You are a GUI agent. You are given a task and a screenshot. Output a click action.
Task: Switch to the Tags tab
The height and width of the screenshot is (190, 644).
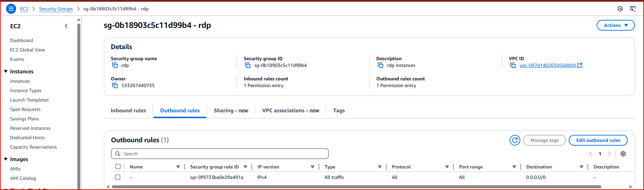[x=339, y=111]
